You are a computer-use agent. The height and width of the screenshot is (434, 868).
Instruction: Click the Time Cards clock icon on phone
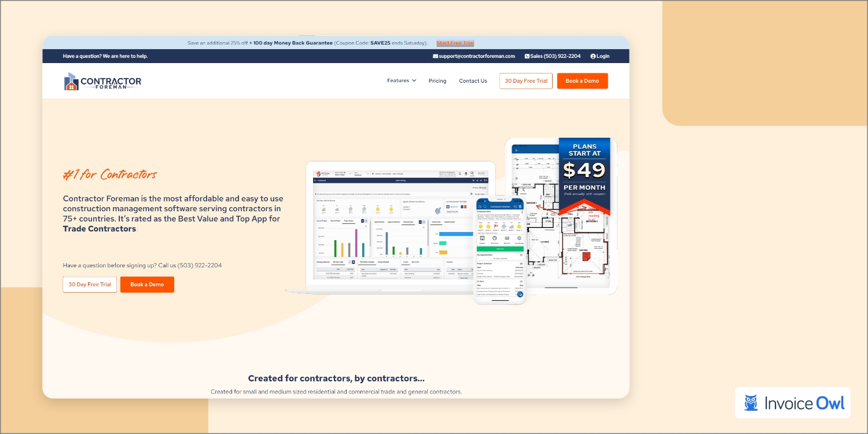coord(494,238)
